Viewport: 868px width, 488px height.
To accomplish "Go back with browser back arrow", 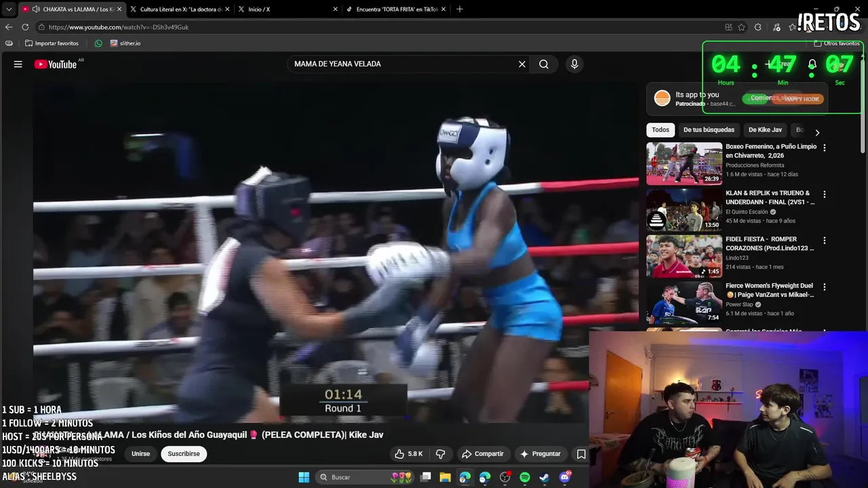I will [x=9, y=27].
